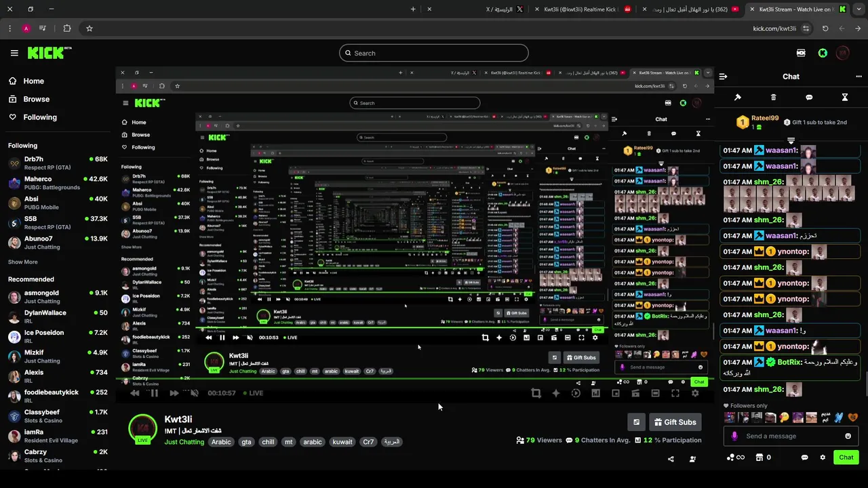This screenshot has height=488, width=868.
Task: Switch to the YouTube browser tab
Action: pyautogui.click(x=692, y=9)
